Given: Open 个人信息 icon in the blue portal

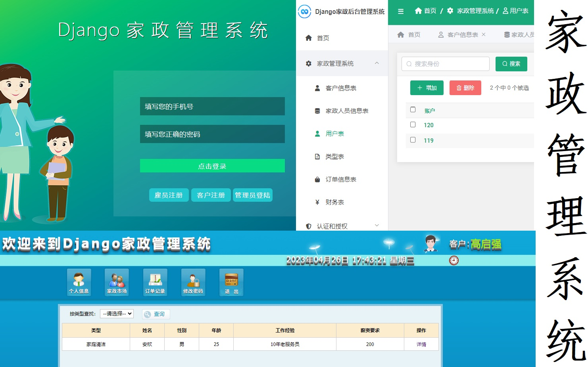Looking at the screenshot, I should [79, 282].
